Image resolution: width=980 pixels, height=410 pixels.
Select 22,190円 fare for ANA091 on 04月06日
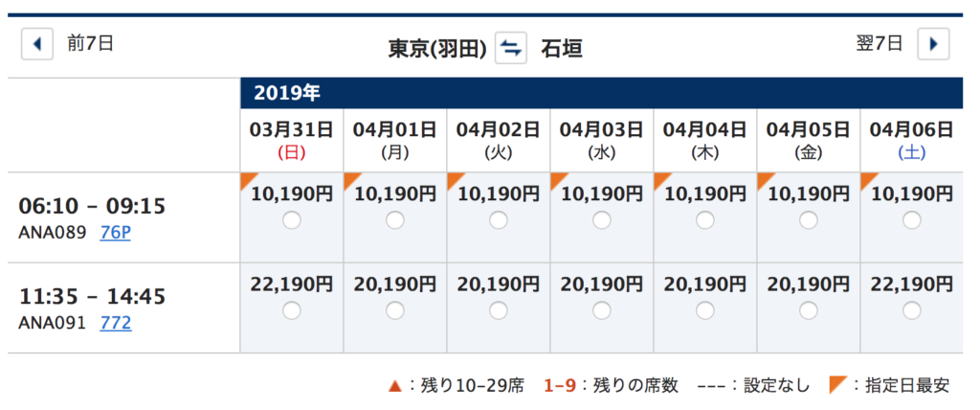point(912,310)
